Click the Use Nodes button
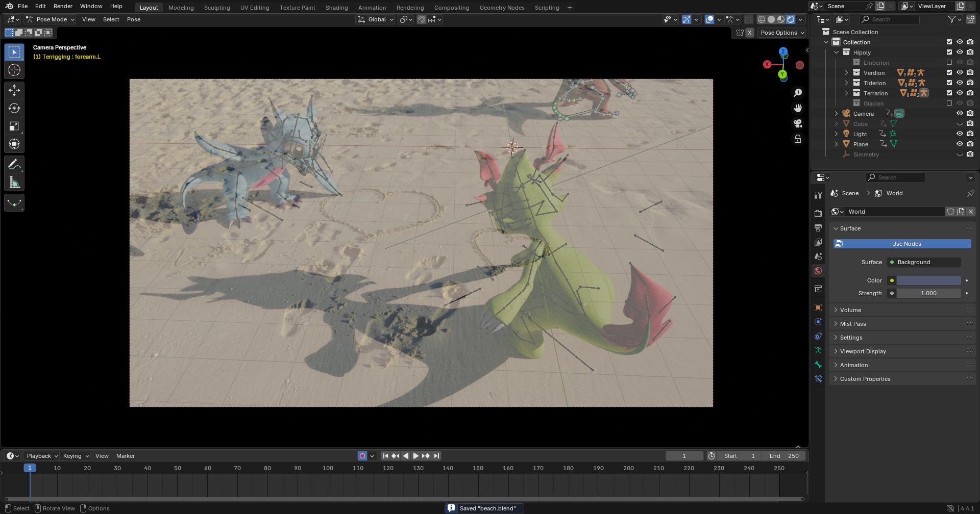The width and height of the screenshot is (980, 514). (x=902, y=244)
